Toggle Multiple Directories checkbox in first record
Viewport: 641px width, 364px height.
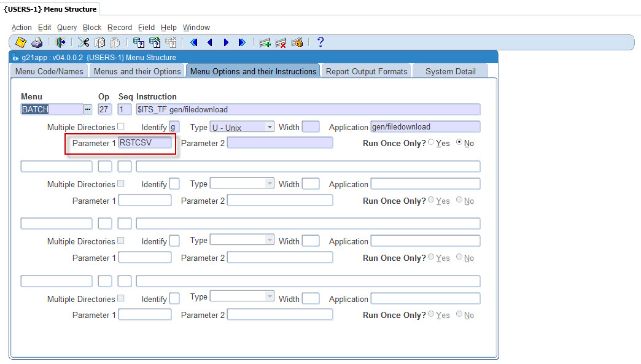pyautogui.click(x=121, y=126)
